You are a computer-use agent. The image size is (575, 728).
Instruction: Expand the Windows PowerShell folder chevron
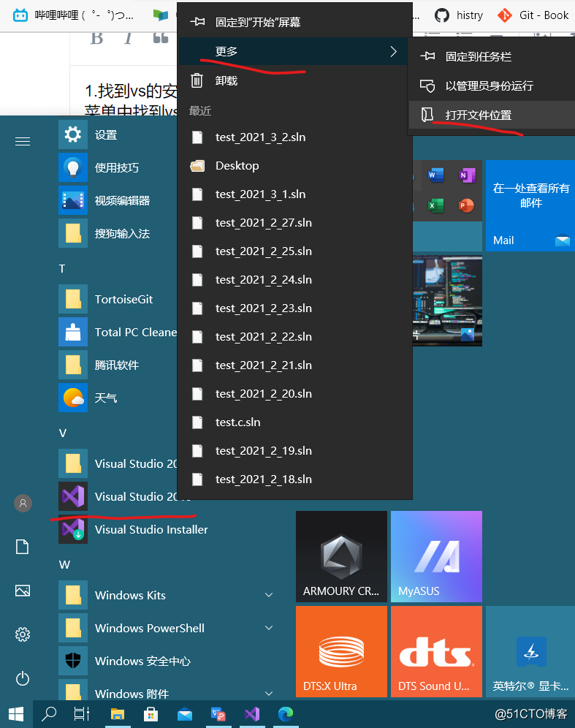[x=269, y=628]
